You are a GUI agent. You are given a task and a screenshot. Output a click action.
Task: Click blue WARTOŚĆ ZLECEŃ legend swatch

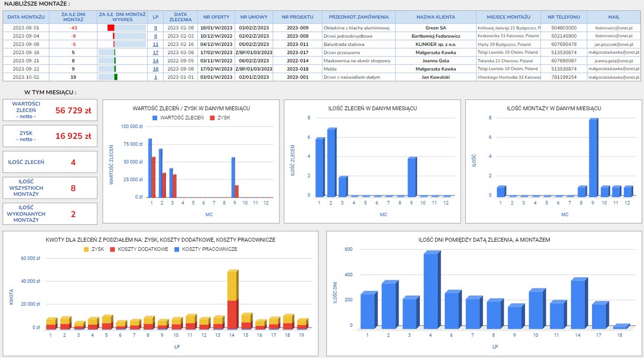(x=155, y=118)
